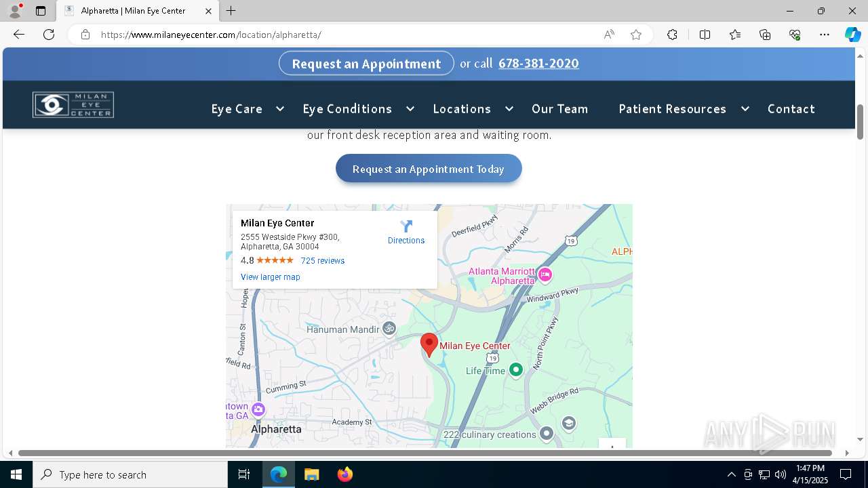Click scroll right arrow on horizontal scrollbar
This screenshot has width=868, height=488.
(846, 453)
